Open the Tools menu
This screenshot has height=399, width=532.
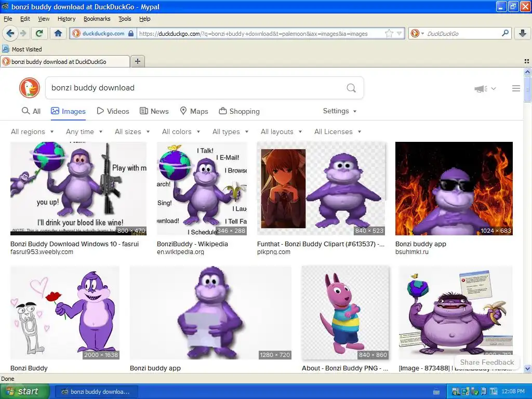tap(125, 19)
